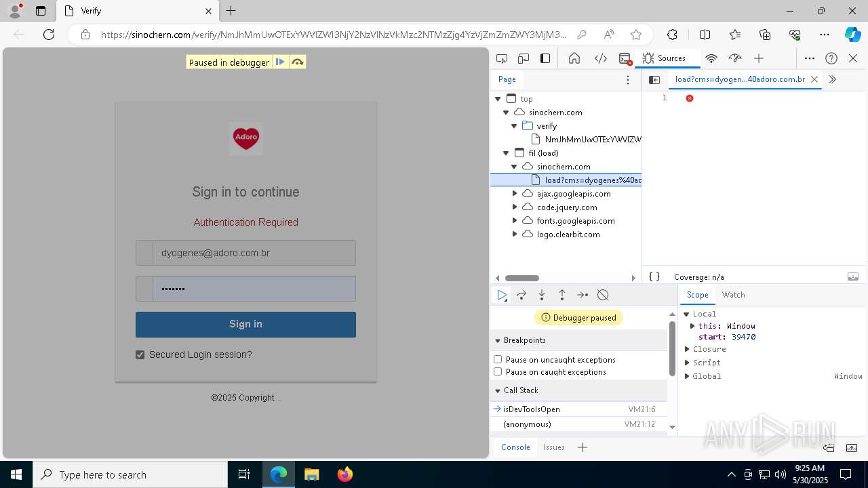This screenshot has height=488, width=868.
Task: Click the Inspect element icon in DevTools
Action: (502, 58)
